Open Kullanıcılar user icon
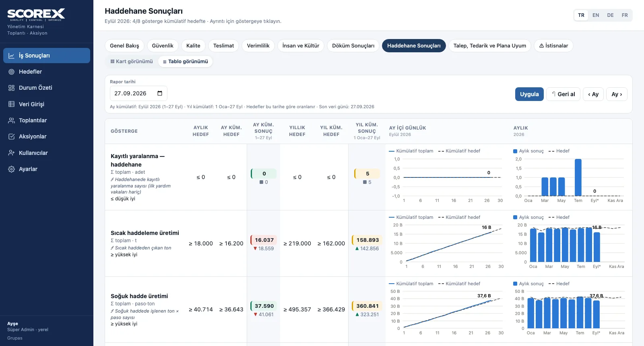This screenshot has height=346, width=644. (12, 153)
